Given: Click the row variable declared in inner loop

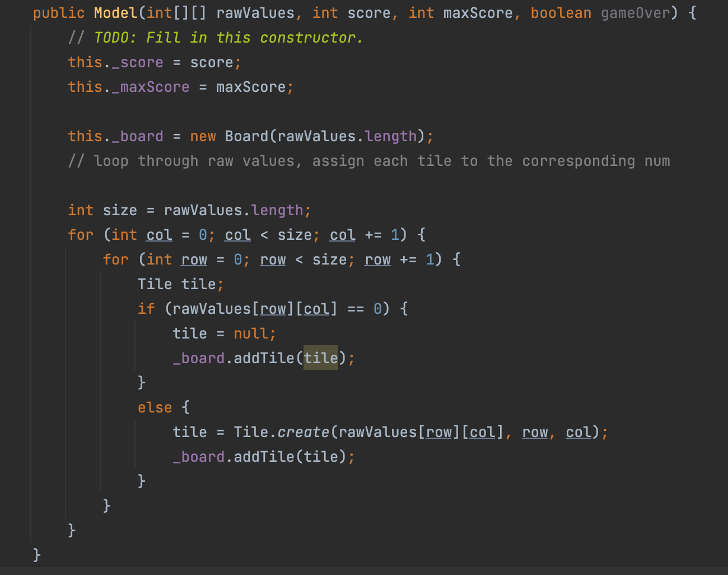Looking at the screenshot, I should (194, 259).
